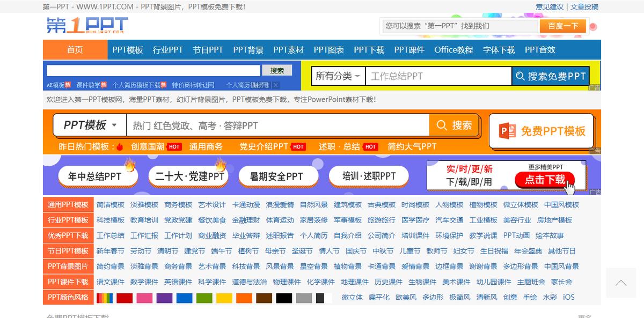Click the HOT badge on 述职·总结

370,146
